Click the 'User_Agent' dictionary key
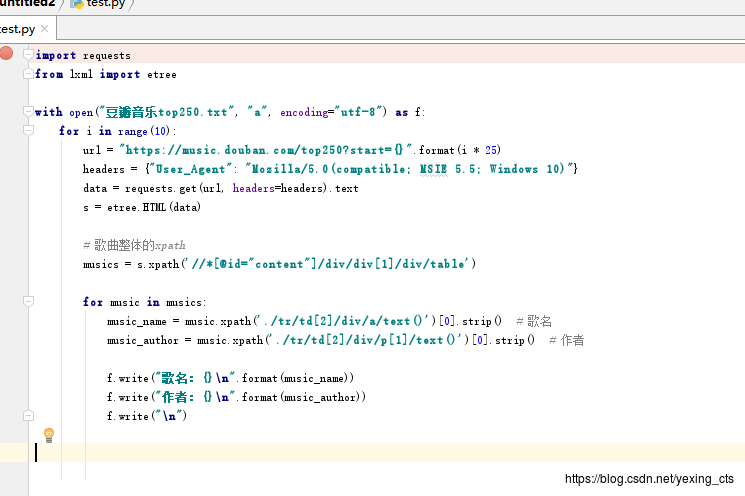Image resolution: width=745 pixels, height=496 pixels. [191, 169]
